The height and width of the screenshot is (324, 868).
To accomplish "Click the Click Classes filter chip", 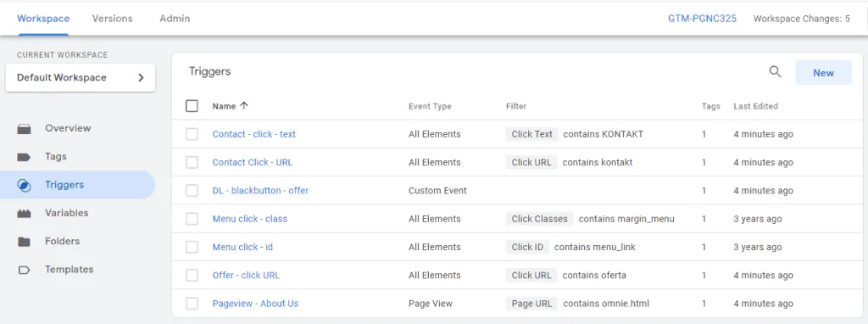I will coord(540,219).
